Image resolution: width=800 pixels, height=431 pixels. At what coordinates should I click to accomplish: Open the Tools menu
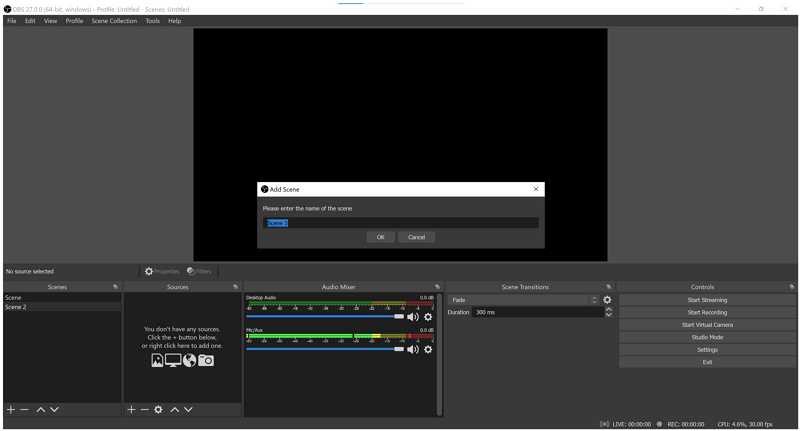click(153, 21)
